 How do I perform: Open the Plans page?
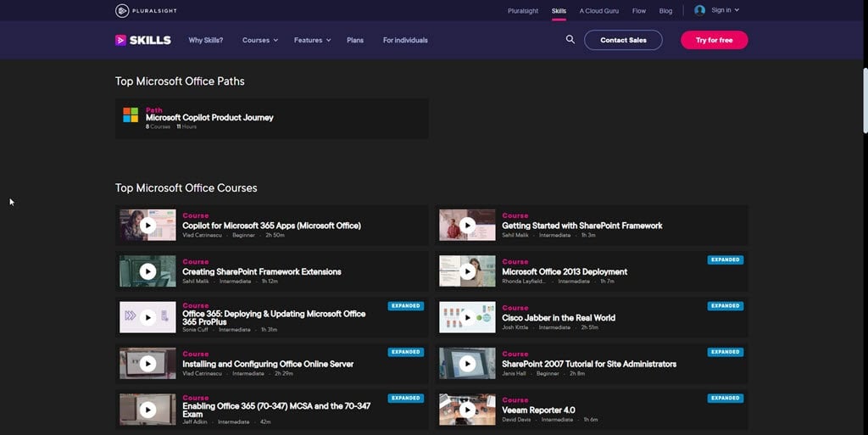pos(355,41)
